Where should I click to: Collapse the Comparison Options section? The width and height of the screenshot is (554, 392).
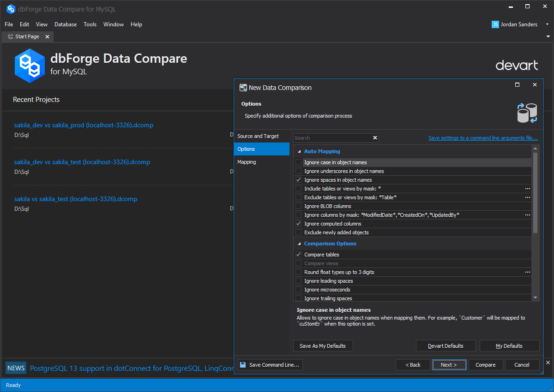299,244
